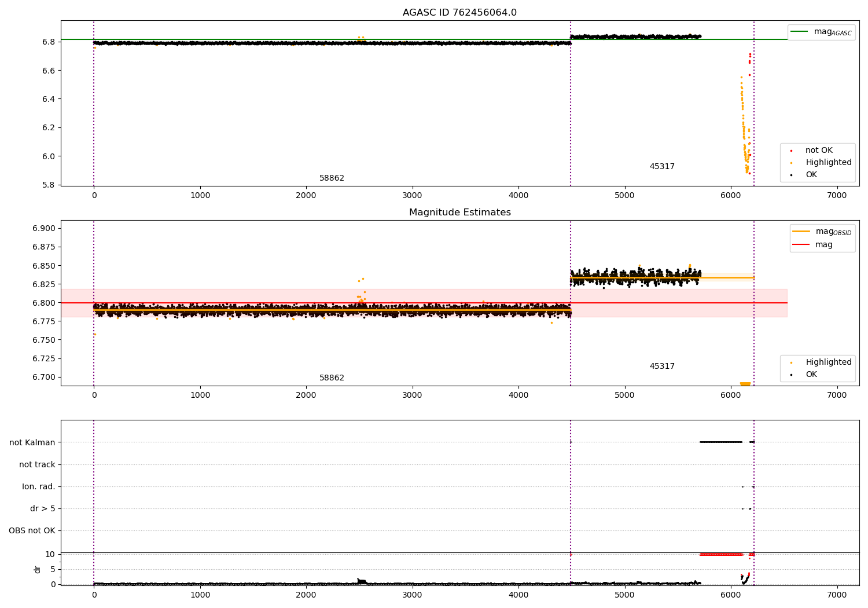
Task: Click y-tick 5.8 on the top plot
Action: pos(49,185)
